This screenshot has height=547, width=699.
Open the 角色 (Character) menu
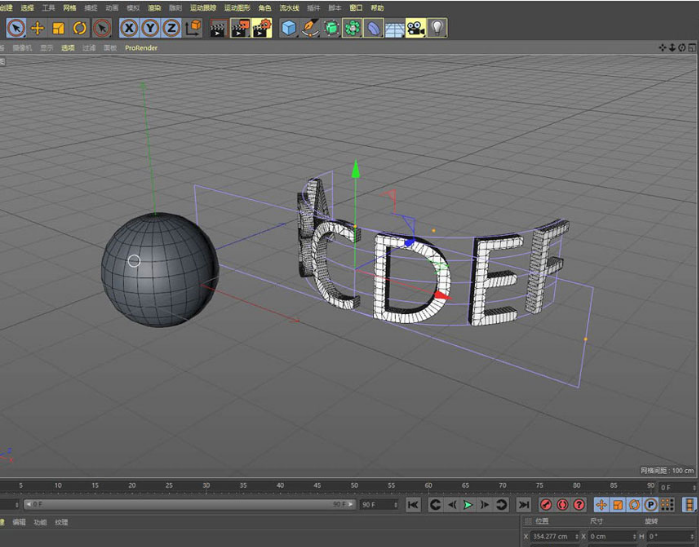[x=265, y=8]
